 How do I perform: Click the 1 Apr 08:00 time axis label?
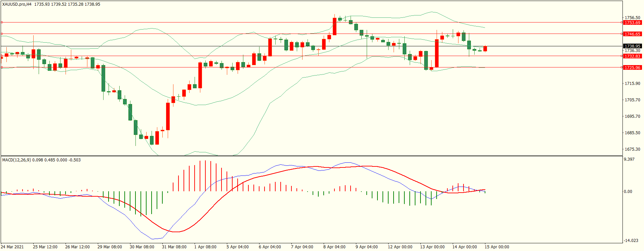tap(205, 247)
